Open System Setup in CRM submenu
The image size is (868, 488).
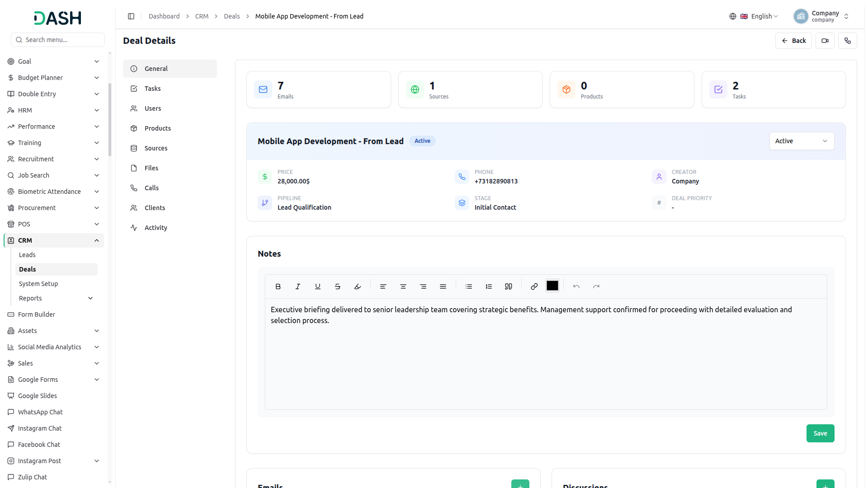[56, 284]
